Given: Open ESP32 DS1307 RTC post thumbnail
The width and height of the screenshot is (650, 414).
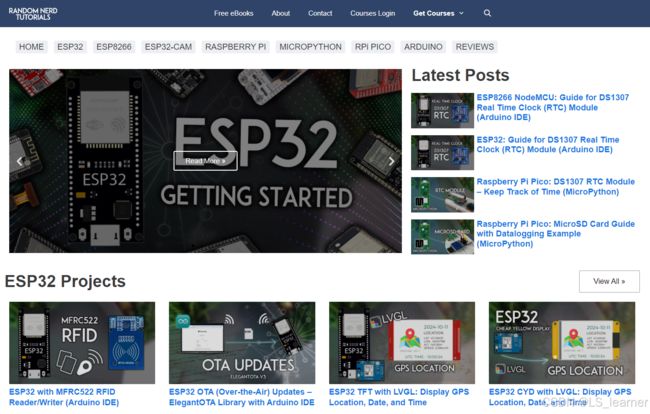Looking at the screenshot, I should click(x=442, y=152).
